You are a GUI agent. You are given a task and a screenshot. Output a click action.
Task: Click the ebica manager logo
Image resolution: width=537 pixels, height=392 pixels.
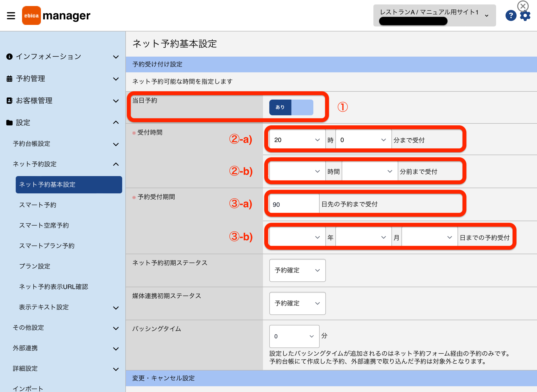(56, 16)
